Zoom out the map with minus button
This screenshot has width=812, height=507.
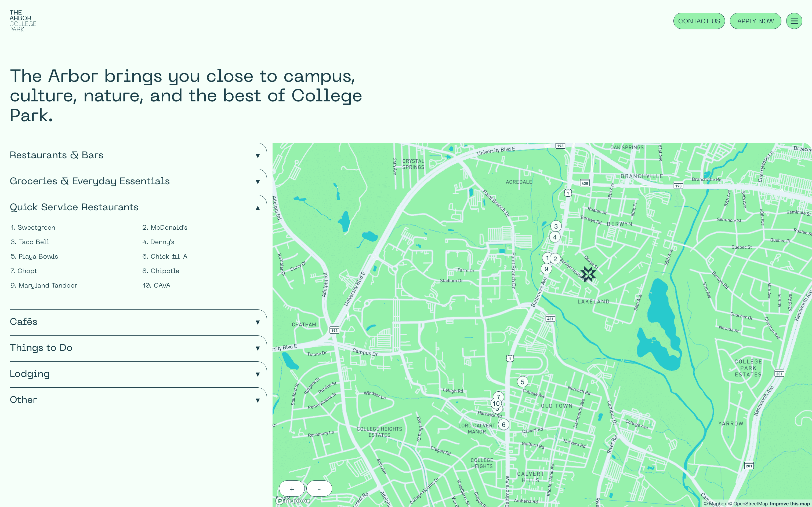point(319,489)
